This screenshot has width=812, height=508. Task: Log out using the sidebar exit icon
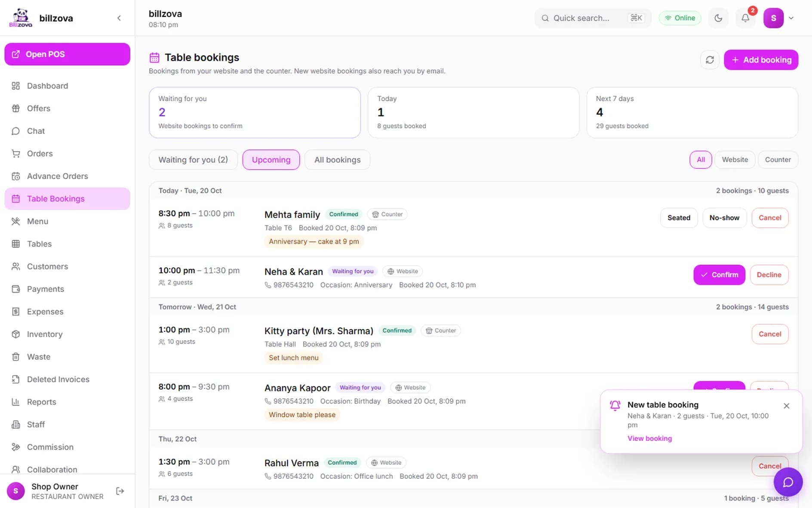pyautogui.click(x=120, y=491)
